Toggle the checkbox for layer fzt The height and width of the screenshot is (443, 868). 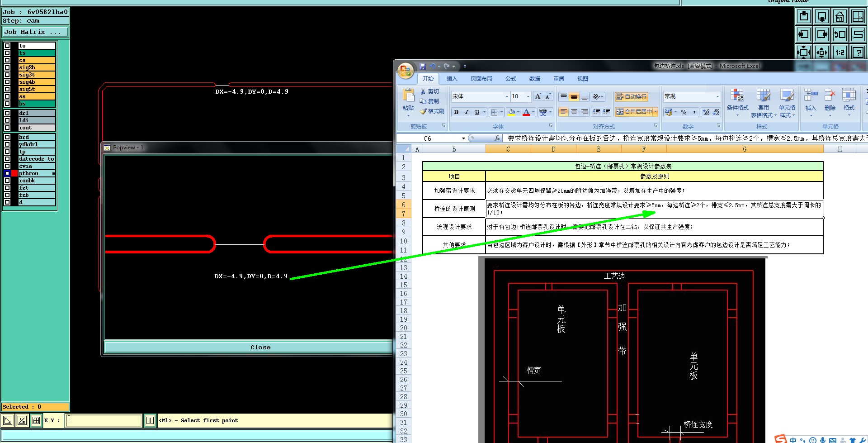point(7,188)
